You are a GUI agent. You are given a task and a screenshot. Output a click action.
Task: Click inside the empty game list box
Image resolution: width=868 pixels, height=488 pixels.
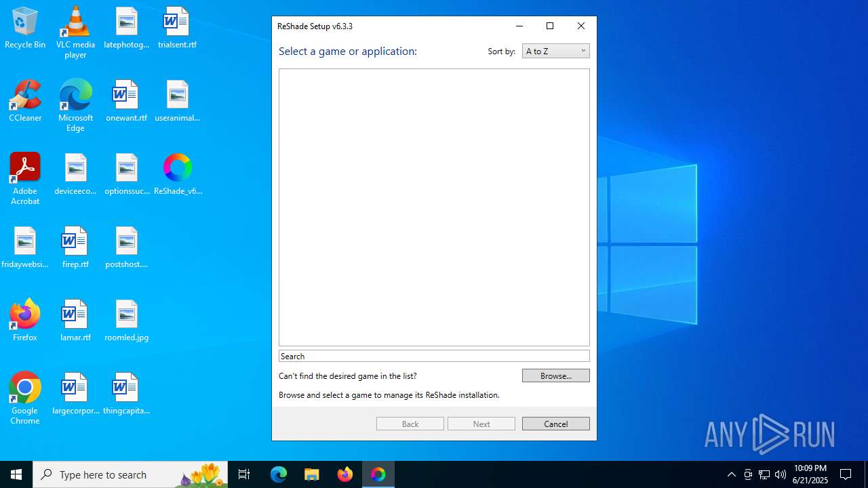[x=434, y=207]
